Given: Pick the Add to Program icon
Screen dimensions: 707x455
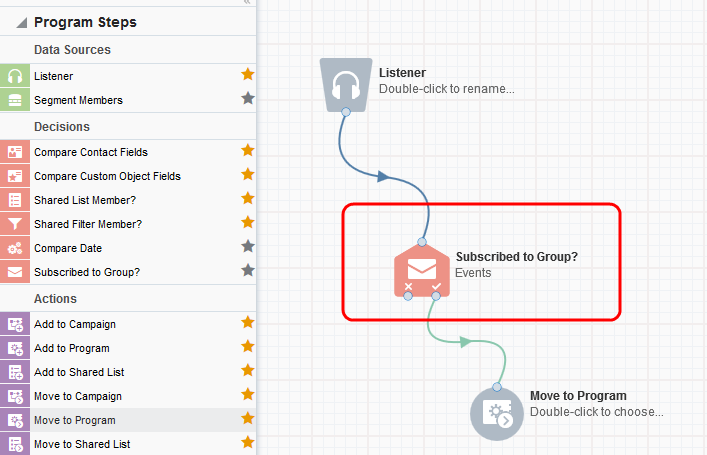Looking at the screenshot, I should coord(15,348).
